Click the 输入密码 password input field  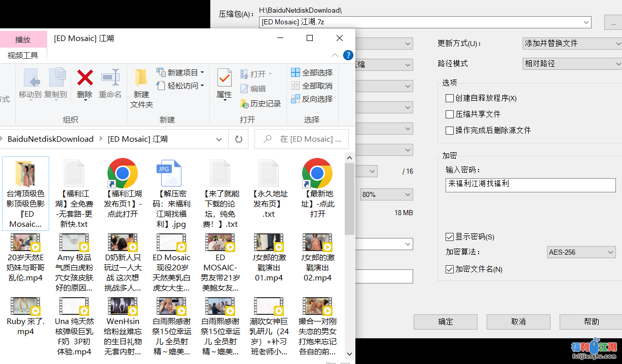point(530,185)
